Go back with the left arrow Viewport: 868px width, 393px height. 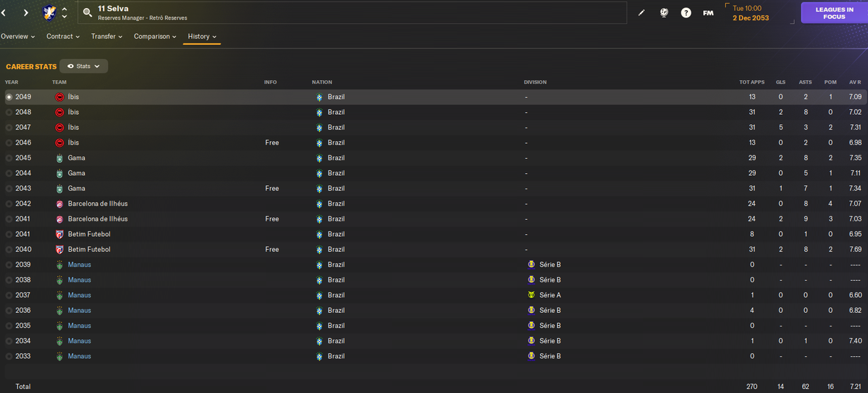coord(3,13)
